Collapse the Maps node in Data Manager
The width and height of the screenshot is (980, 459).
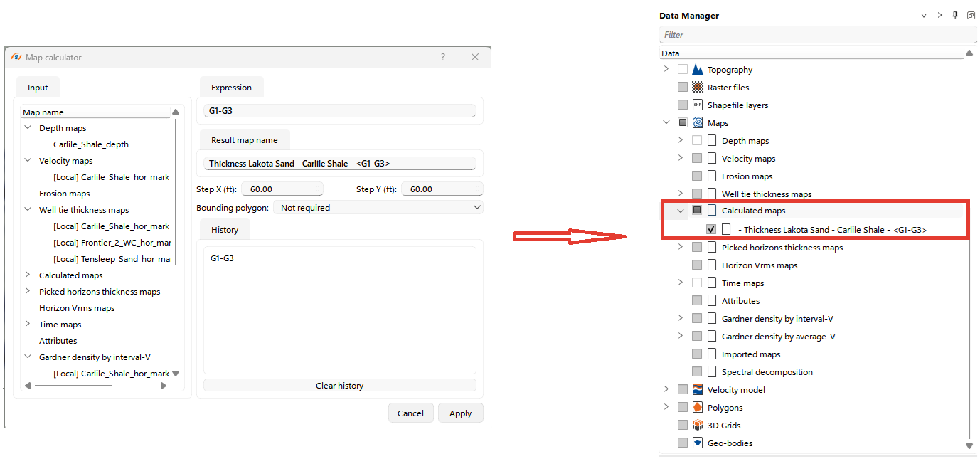666,123
